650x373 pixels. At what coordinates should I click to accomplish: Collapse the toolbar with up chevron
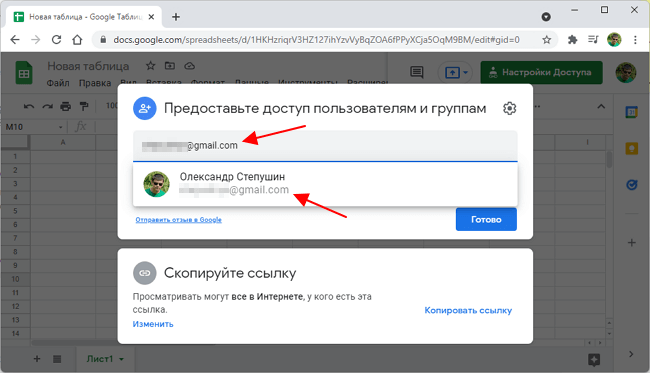[601, 107]
